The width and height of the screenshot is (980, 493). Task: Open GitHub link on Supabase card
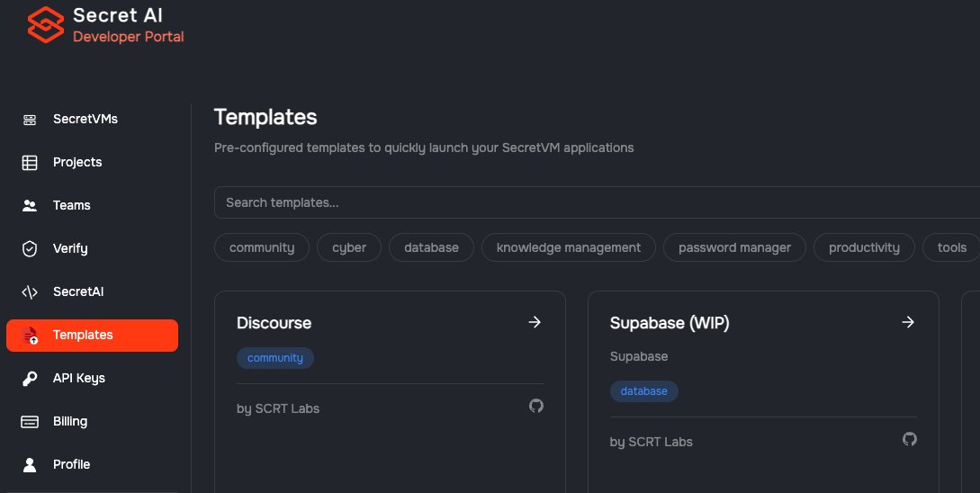[x=910, y=439]
